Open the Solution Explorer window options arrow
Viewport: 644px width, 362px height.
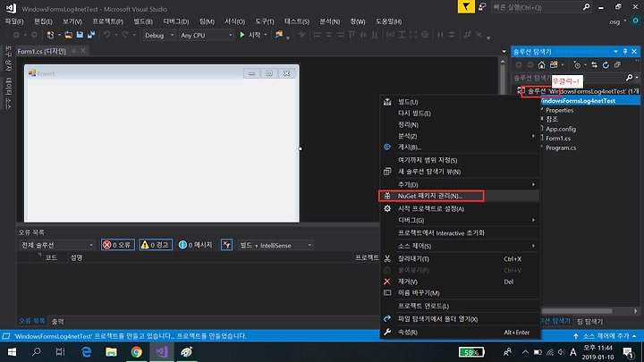[x=615, y=52]
